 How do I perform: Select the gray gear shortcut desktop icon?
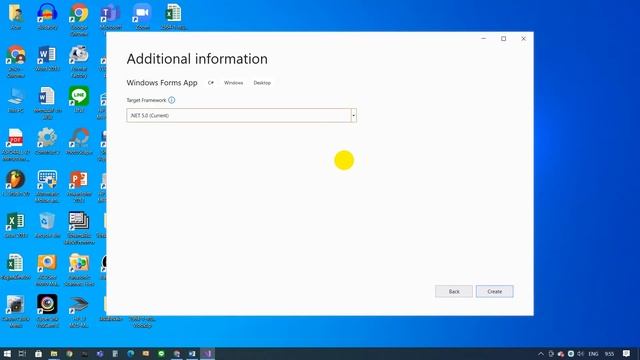tap(47, 142)
